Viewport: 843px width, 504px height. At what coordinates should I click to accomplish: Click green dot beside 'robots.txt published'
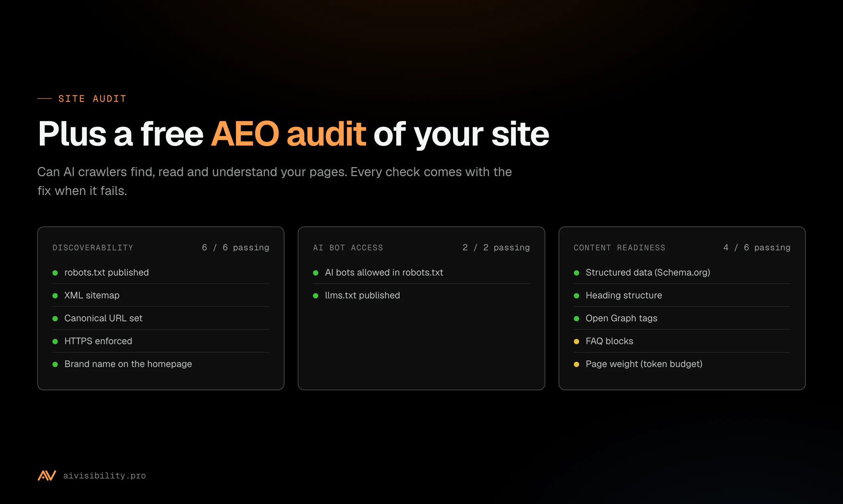click(x=55, y=273)
